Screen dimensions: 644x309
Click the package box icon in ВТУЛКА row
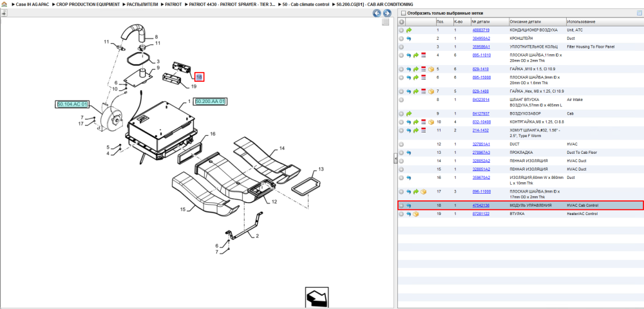coord(416,214)
